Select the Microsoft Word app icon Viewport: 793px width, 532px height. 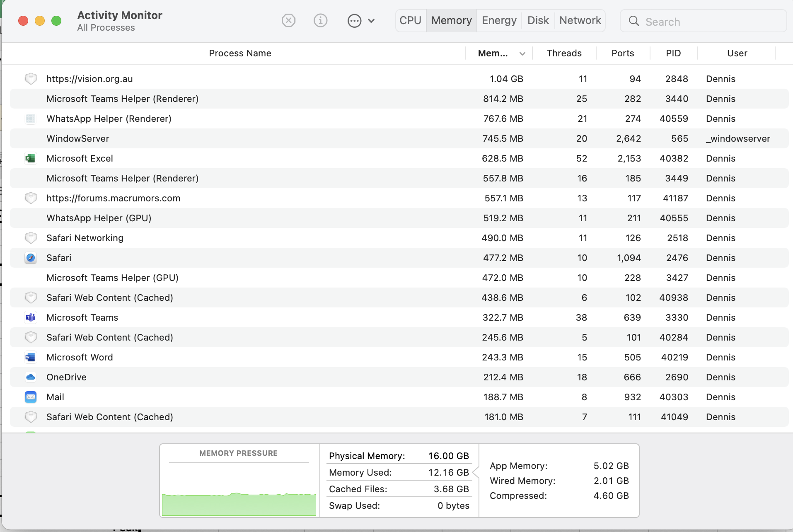click(x=31, y=357)
